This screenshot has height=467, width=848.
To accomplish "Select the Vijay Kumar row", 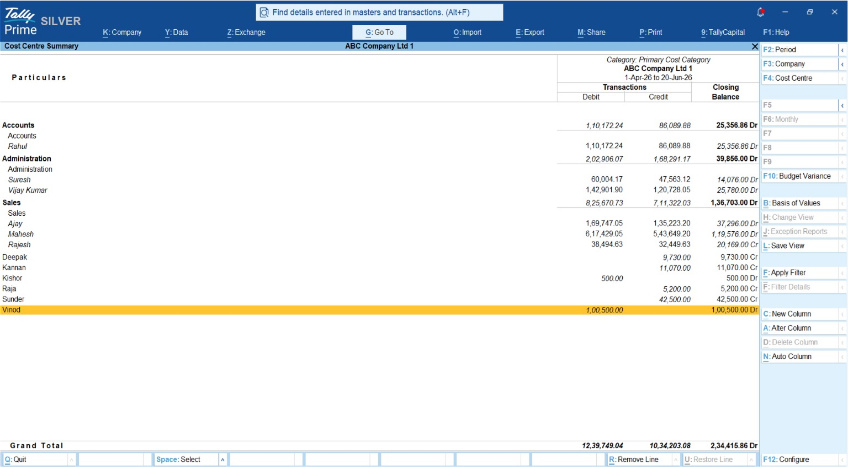I will [x=379, y=190].
